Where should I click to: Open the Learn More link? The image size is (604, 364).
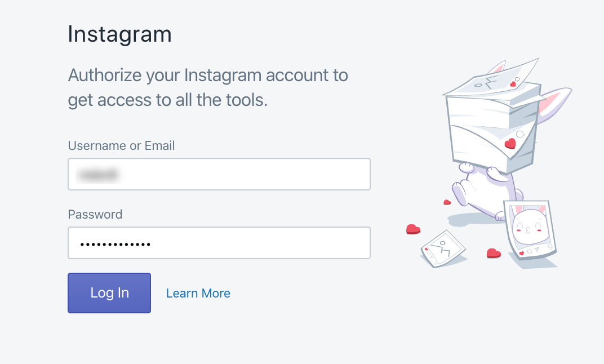[198, 294]
